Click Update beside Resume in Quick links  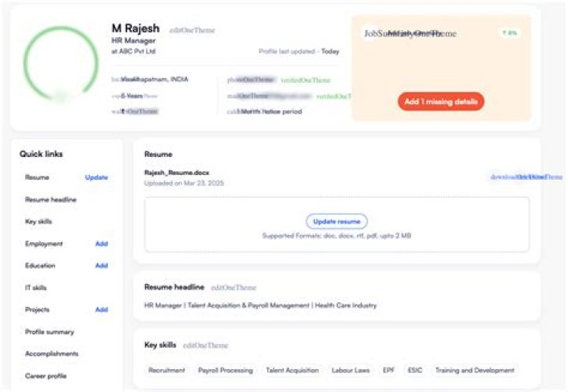coord(96,177)
